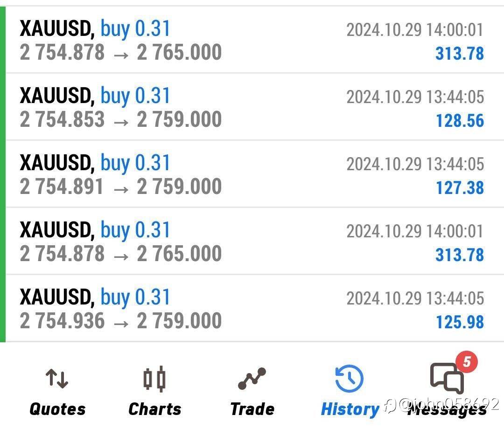Open the Messages speech-bubble icon
The image size is (504, 429).
[447, 379]
